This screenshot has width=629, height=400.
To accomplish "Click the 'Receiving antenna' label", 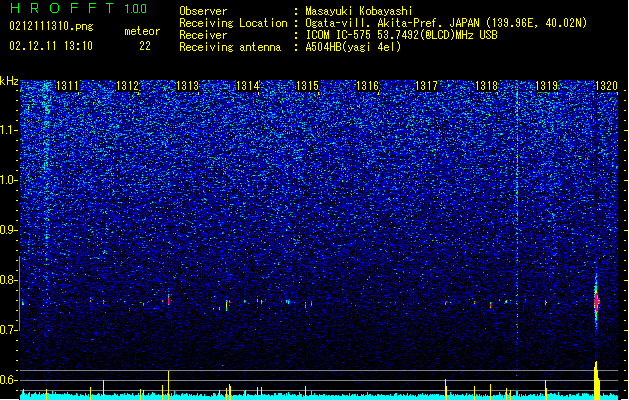I will (230, 47).
